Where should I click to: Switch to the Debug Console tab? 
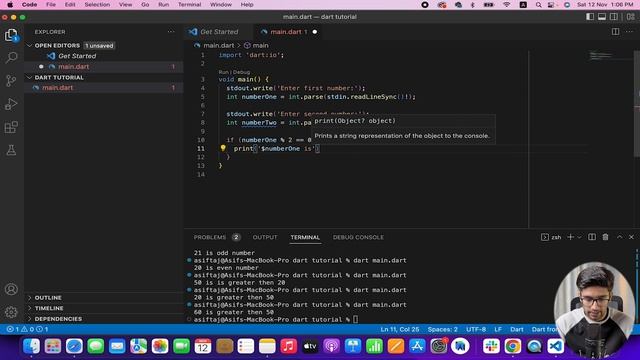[x=358, y=237]
